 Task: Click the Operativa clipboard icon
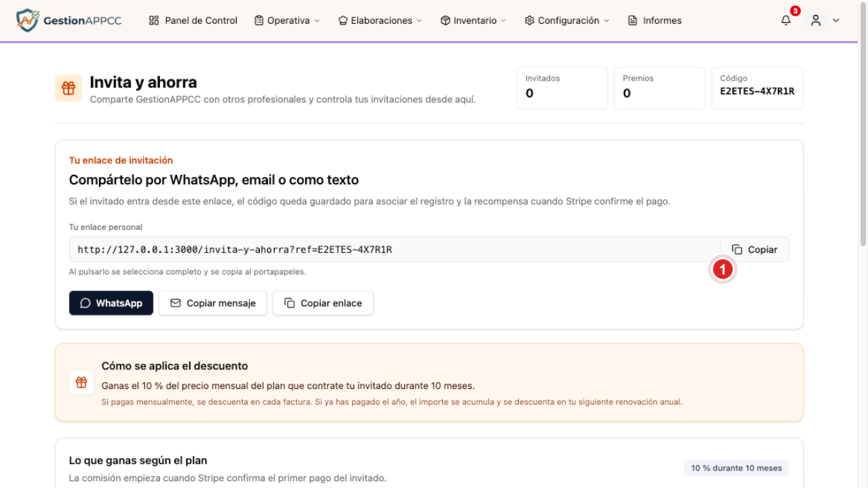click(x=259, y=20)
